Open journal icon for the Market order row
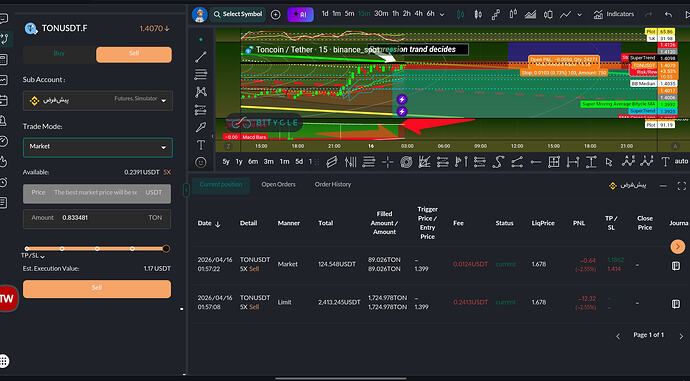Screen dimensions: 690x381 tap(675, 265)
